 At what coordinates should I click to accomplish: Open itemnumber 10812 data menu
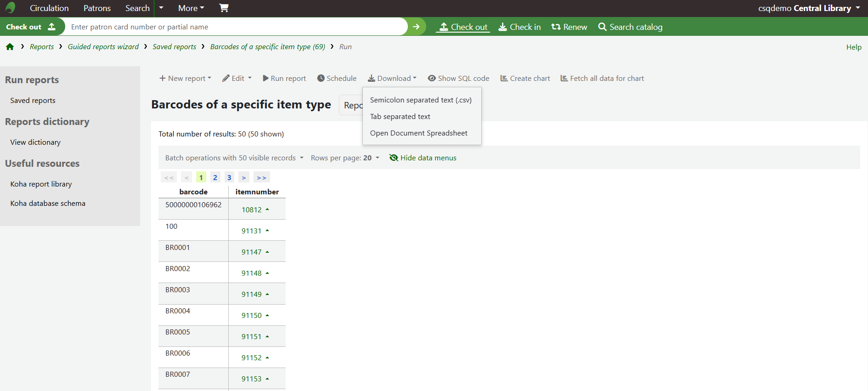click(255, 210)
